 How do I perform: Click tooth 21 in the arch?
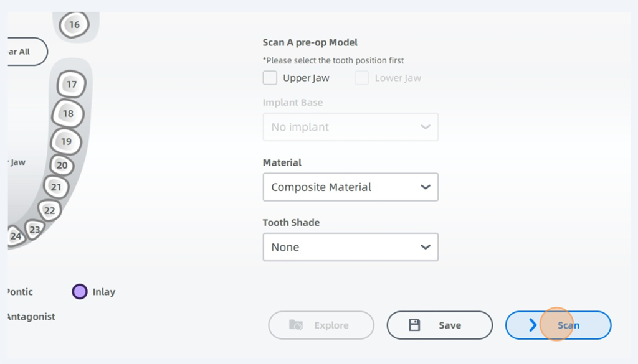click(x=56, y=187)
